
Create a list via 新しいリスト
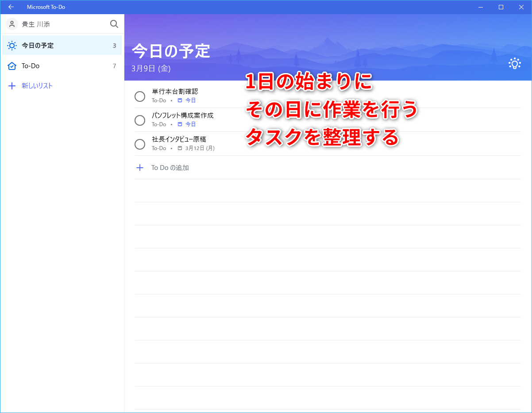[37, 86]
